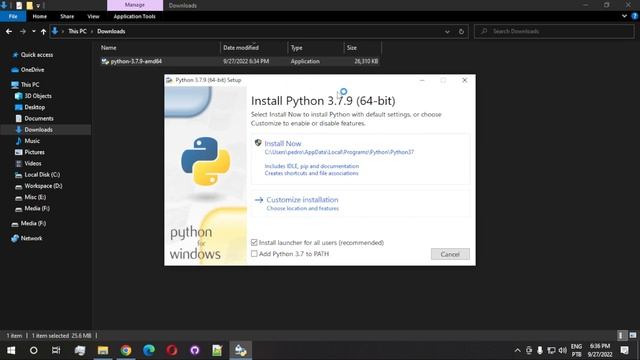Cancel the Python setup

tap(450, 254)
